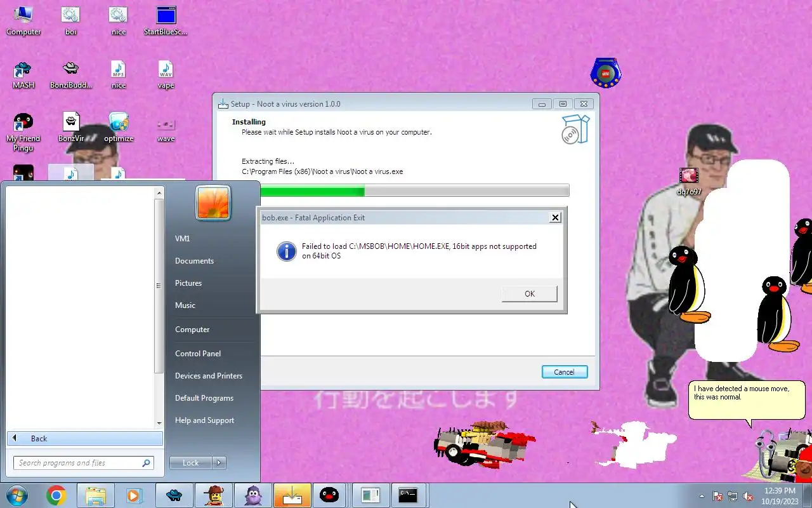Select the dq7c97 desktop icon
The height and width of the screenshot is (508, 812).
pos(689,181)
